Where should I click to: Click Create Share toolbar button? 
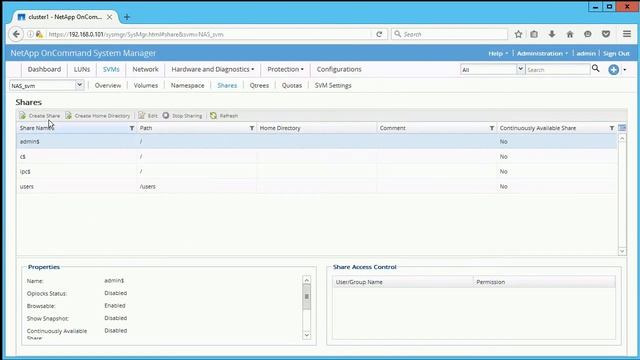[40, 116]
